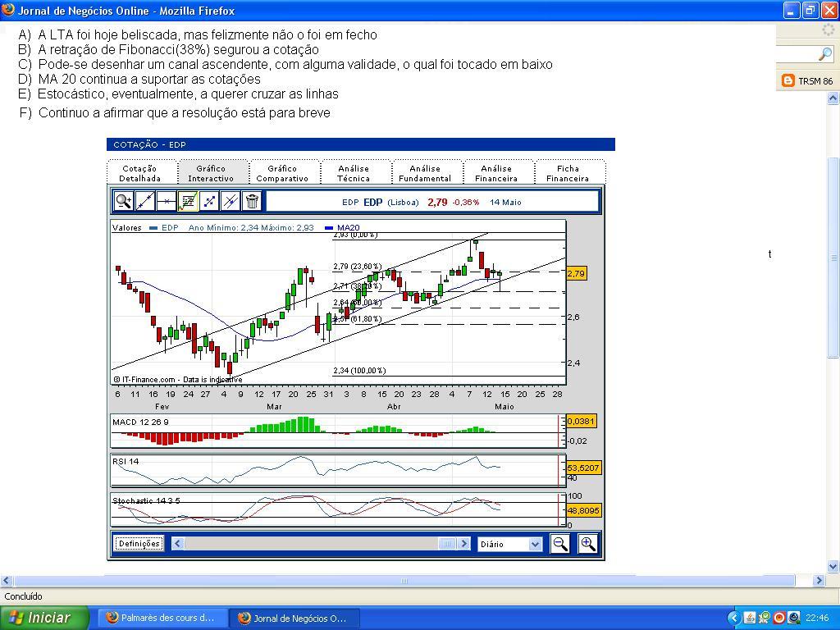840x630 pixels.
Task: Click the 2,79 price label on chart axis
Action: 577,274
